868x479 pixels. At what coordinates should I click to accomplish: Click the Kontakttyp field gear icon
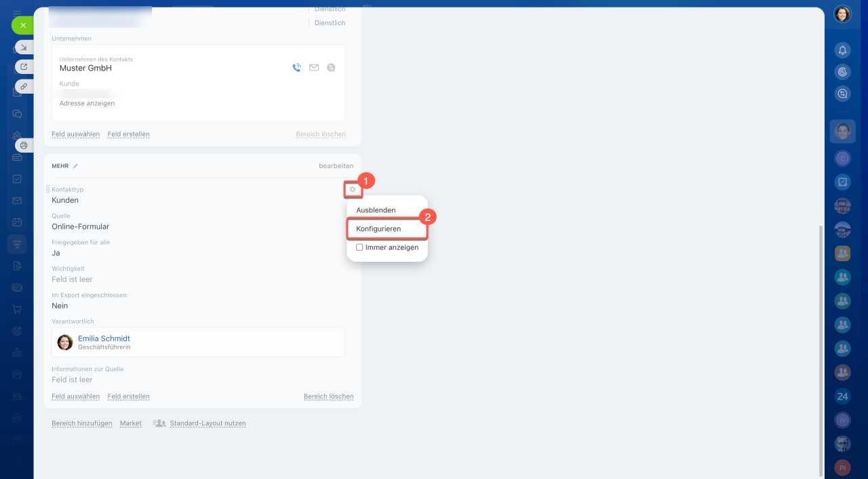tap(352, 189)
